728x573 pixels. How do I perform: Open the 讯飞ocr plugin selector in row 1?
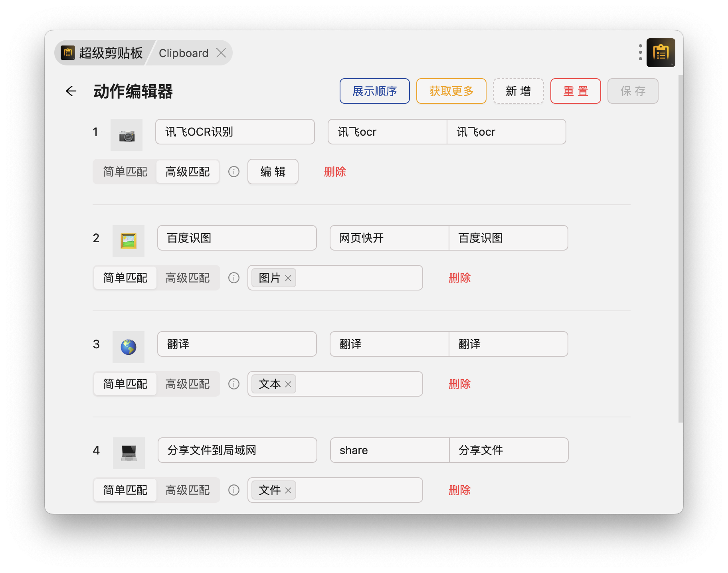tap(387, 132)
